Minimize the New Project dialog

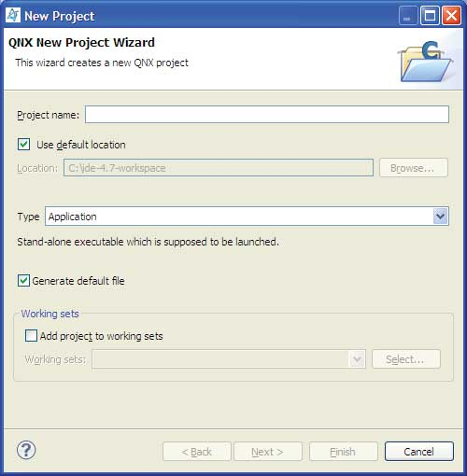coord(408,15)
